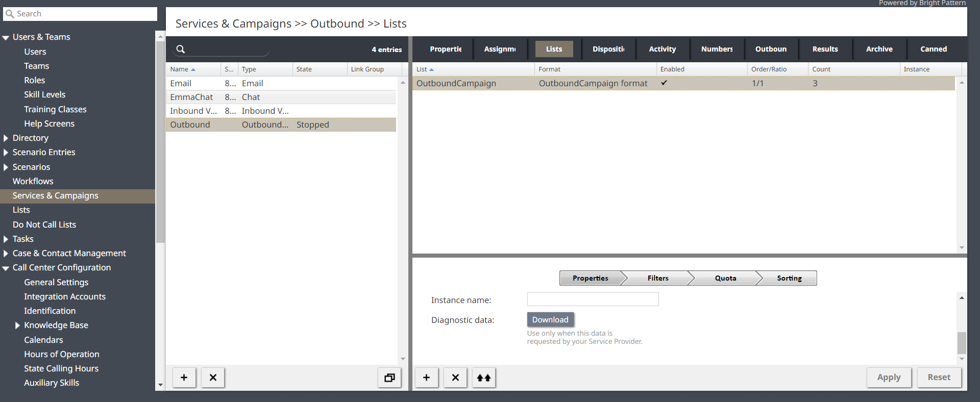Click the sidebar Search field

point(80,14)
